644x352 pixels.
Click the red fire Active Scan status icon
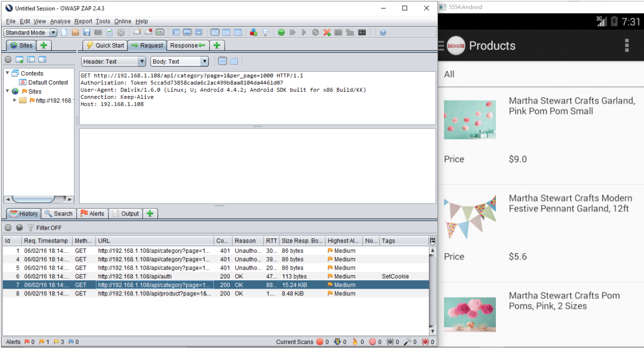pos(355,342)
